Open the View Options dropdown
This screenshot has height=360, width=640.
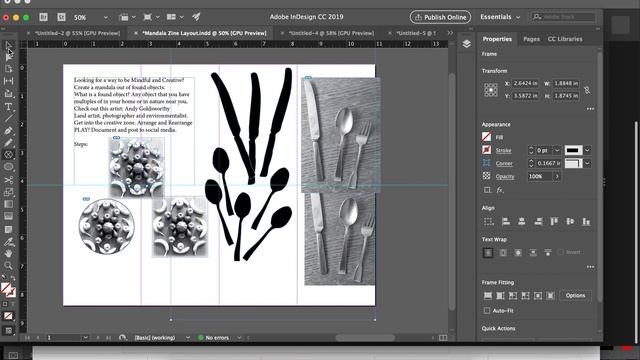tap(127, 17)
